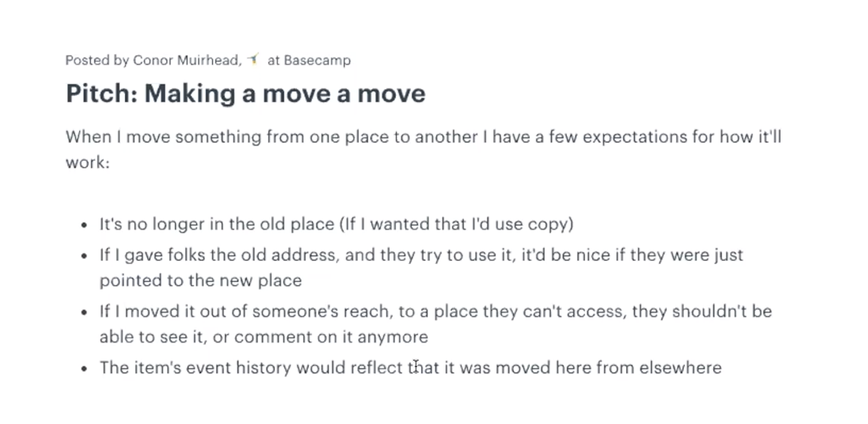Click the author name Conor Muirhead

(x=187, y=60)
